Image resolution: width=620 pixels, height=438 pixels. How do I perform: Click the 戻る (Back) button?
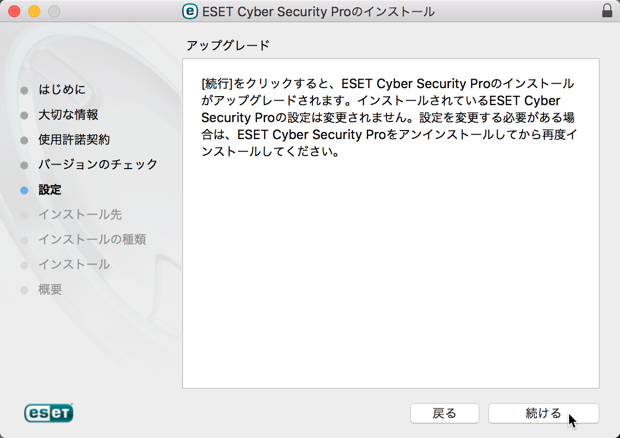(444, 413)
